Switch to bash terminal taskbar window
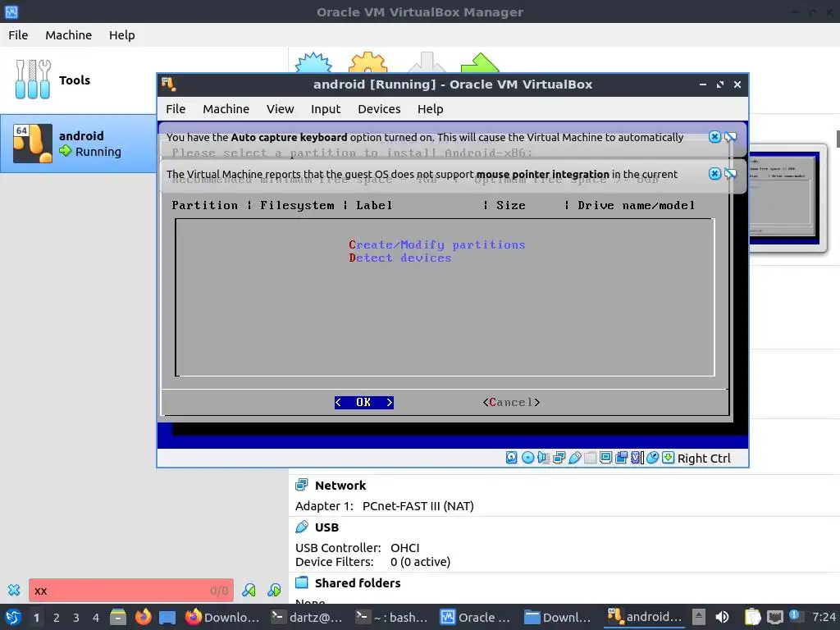 (x=392, y=617)
